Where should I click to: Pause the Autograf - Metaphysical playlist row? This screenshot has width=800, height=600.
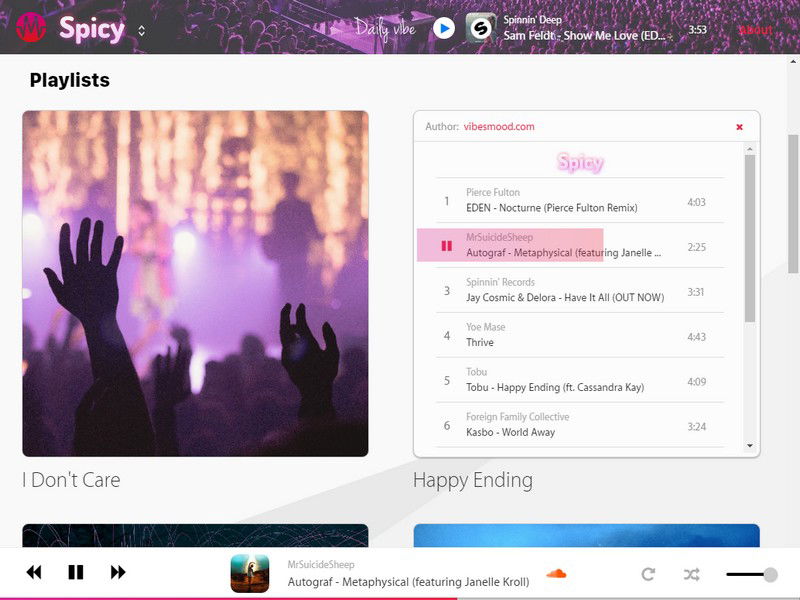[x=446, y=246]
